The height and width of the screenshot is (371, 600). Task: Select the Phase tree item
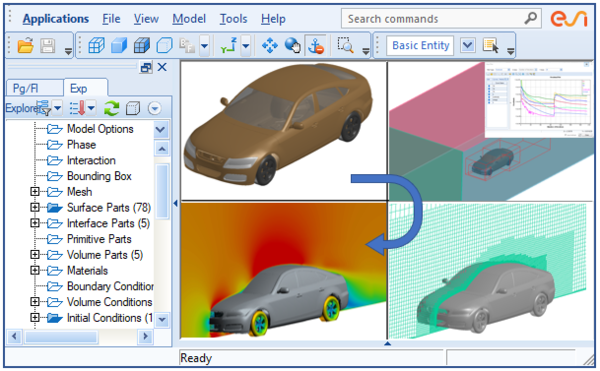[x=82, y=145]
